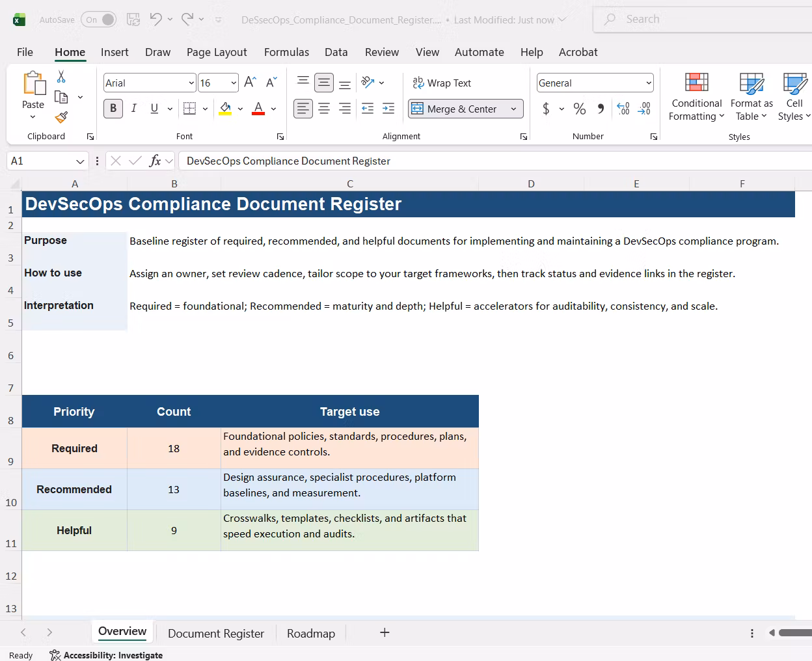Toggle the AutoSave switch
The image size is (812, 661).
point(100,20)
